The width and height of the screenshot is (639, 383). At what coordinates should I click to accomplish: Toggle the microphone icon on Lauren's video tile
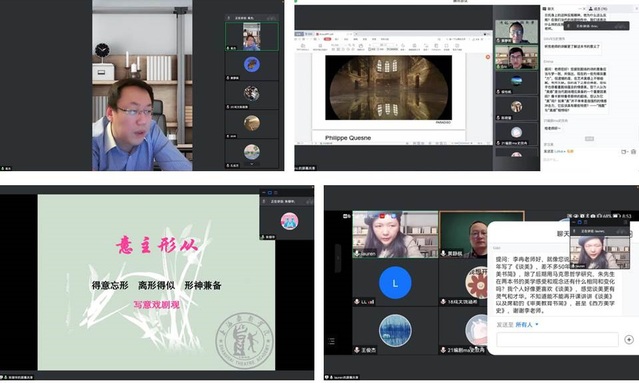(357, 253)
